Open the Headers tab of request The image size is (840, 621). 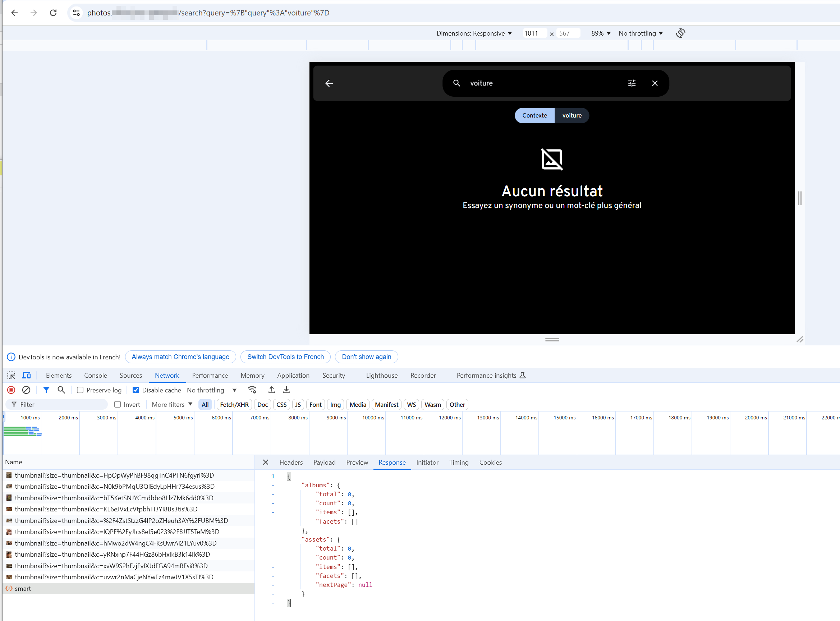[291, 463]
